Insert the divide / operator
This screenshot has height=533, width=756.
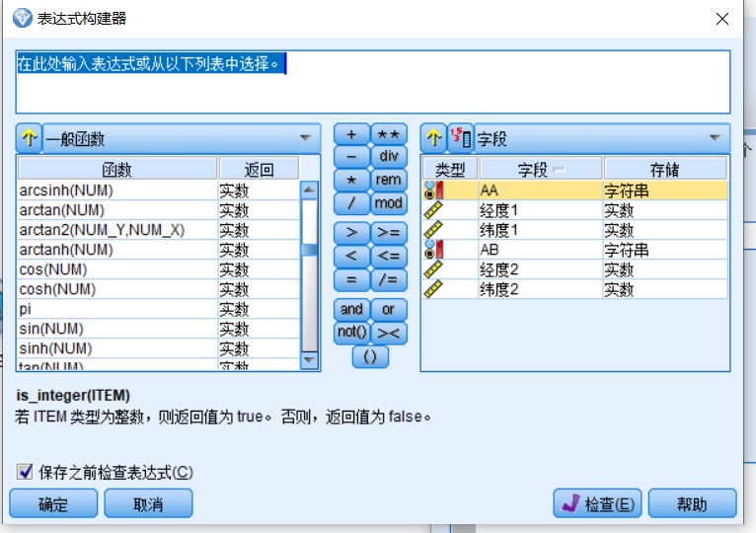[351, 203]
